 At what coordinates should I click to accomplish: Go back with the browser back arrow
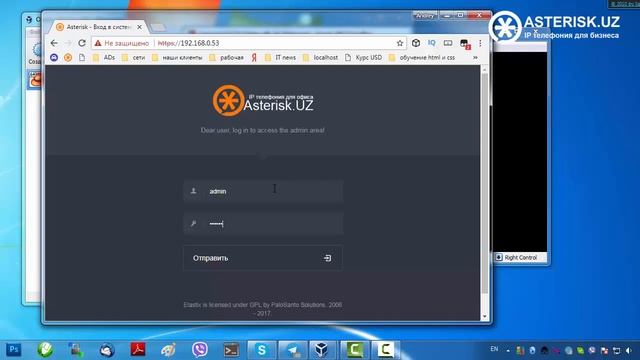54,43
